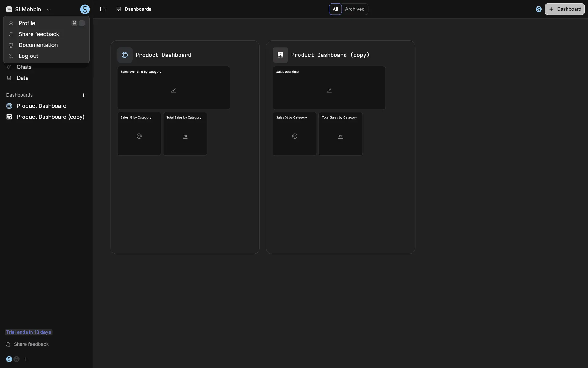Viewport: 588px width, 368px height.
Task: Click the plus icon beside bottom avatars
Action: tap(26, 359)
